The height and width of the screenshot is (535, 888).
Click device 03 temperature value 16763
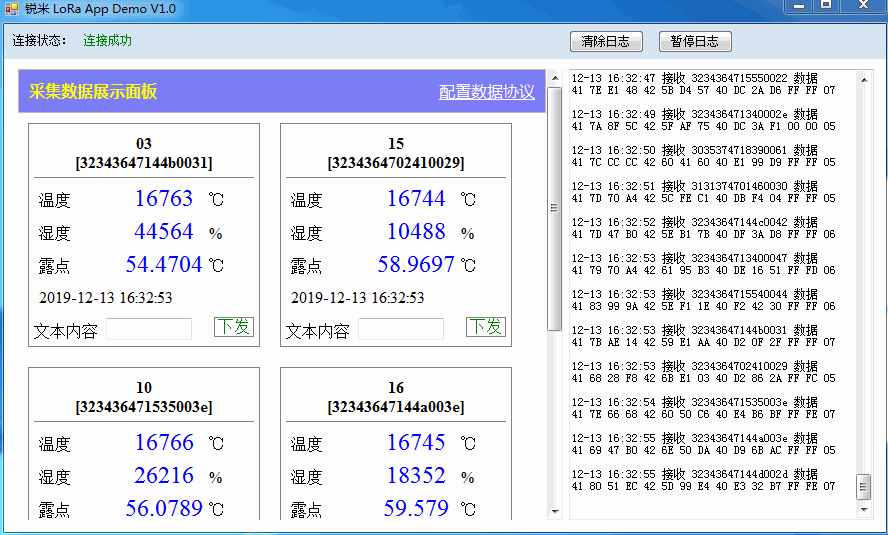pos(164,199)
